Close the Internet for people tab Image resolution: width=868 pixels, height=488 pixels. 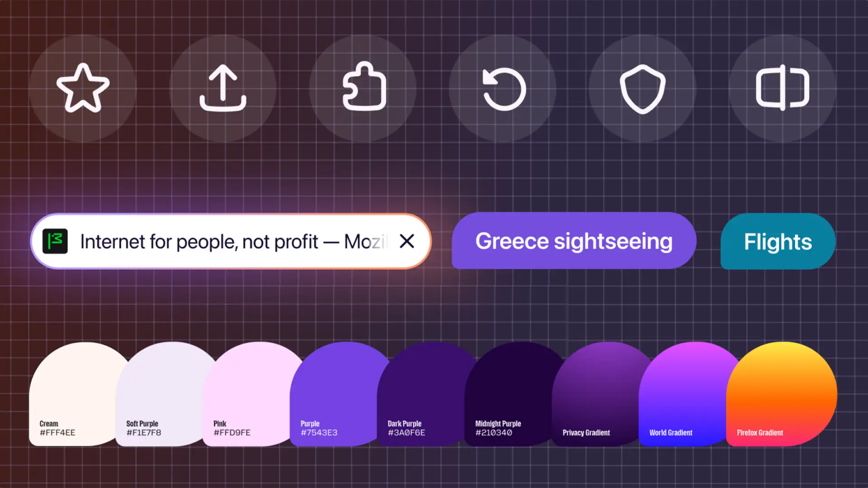tap(407, 241)
